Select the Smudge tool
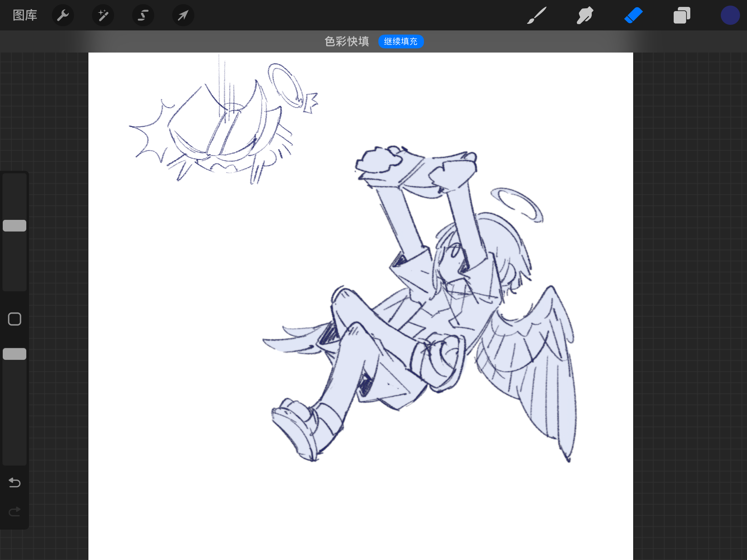 tap(585, 15)
